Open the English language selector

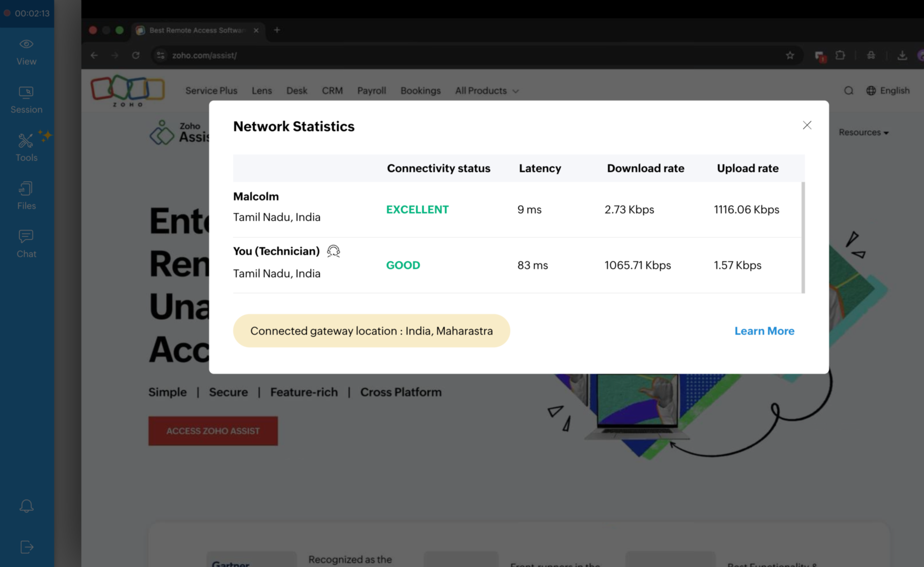click(x=888, y=90)
